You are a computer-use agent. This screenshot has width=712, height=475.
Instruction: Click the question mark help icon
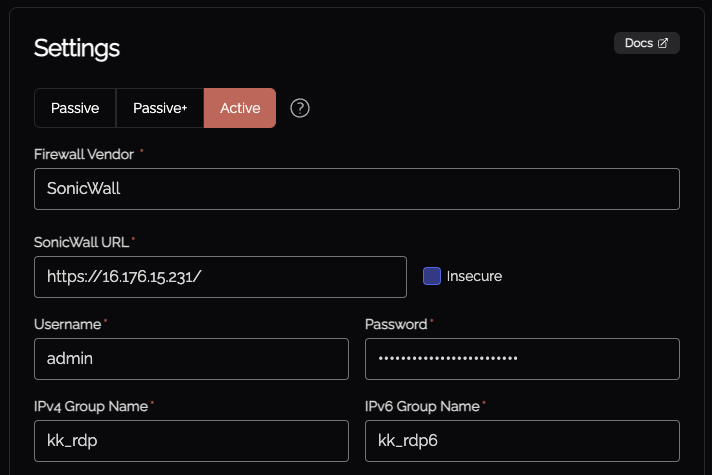[299, 108]
